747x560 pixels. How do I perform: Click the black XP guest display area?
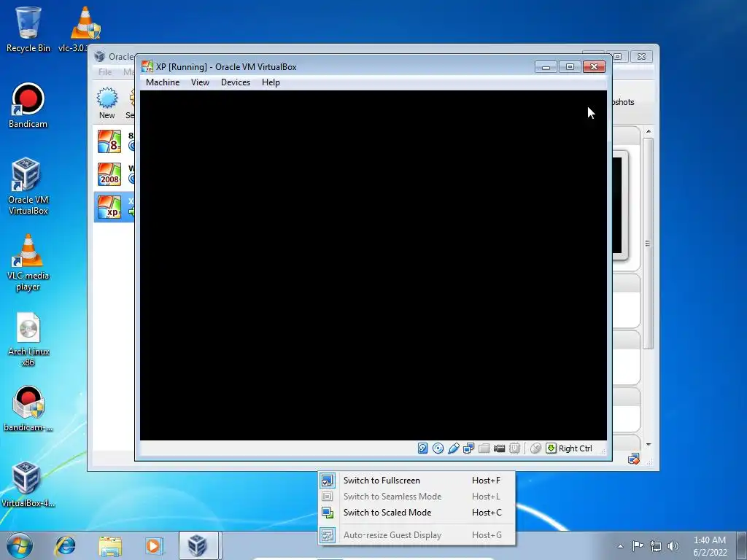tap(373, 265)
